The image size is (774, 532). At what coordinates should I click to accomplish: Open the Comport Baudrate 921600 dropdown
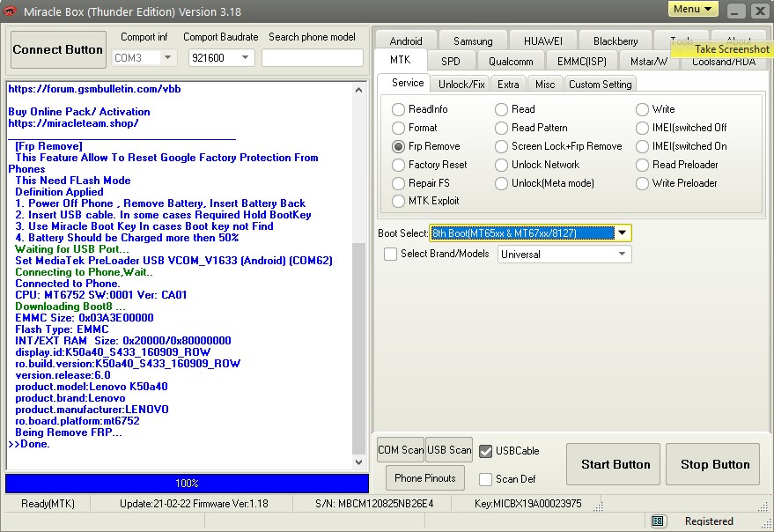tap(245, 58)
